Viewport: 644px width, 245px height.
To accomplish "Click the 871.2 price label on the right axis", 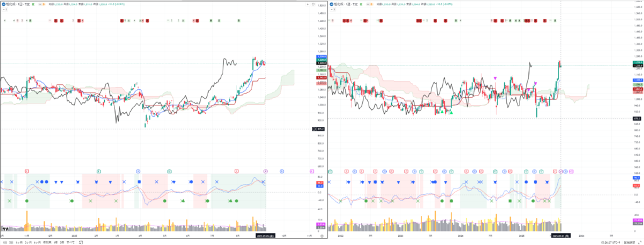I will point(638,118).
